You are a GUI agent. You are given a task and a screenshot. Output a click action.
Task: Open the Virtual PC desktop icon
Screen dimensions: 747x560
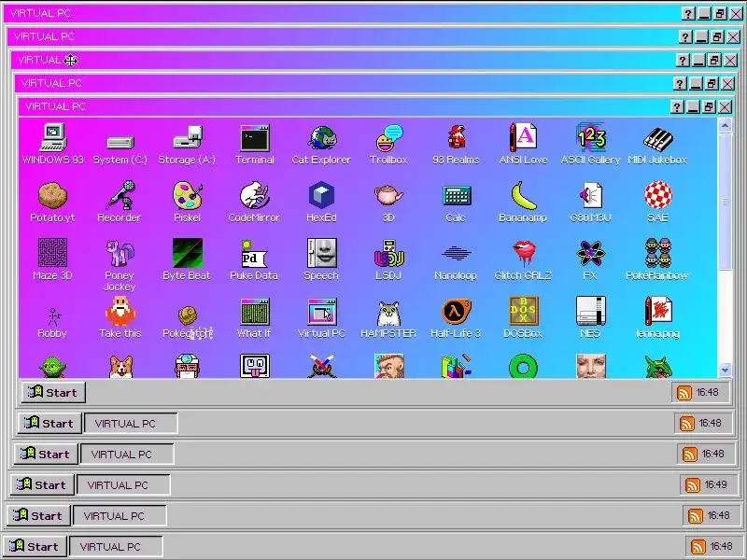321,312
